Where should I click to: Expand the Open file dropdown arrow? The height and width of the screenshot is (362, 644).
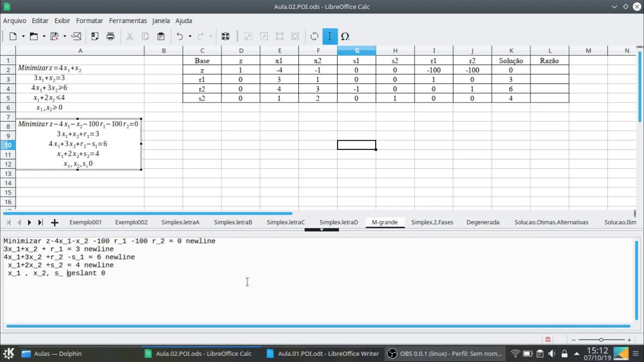[44, 36]
